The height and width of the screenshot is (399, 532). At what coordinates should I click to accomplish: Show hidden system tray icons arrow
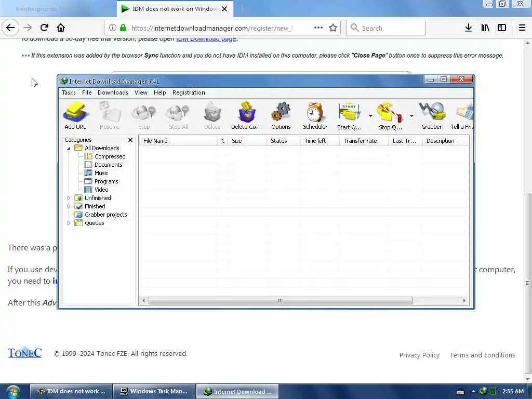[x=473, y=392]
